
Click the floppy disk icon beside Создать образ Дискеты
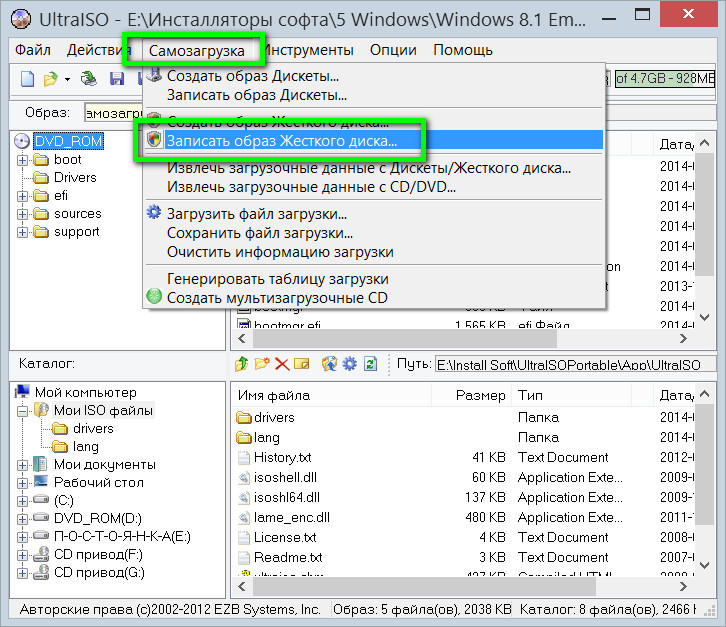click(154, 75)
